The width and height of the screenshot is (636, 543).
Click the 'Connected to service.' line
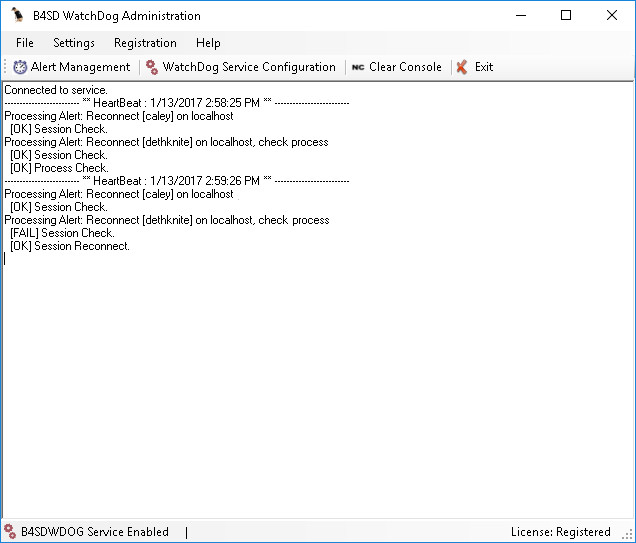pos(56,90)
